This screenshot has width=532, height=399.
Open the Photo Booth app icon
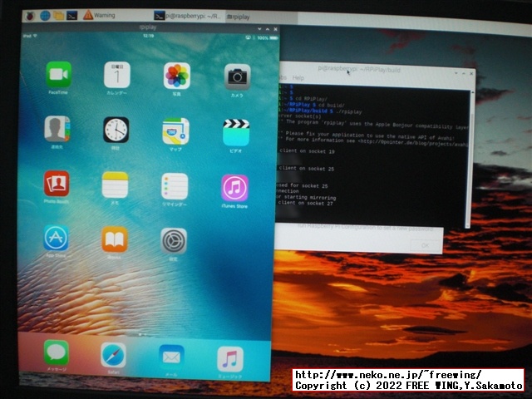click(x=57, y=184)
